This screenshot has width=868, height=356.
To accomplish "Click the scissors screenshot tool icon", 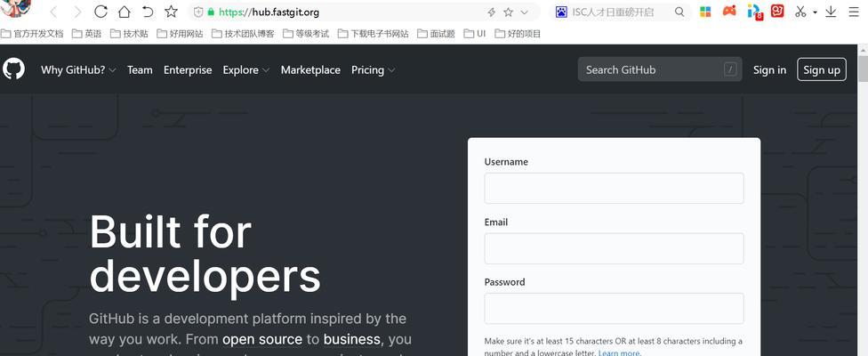I will tap(800, 12).
